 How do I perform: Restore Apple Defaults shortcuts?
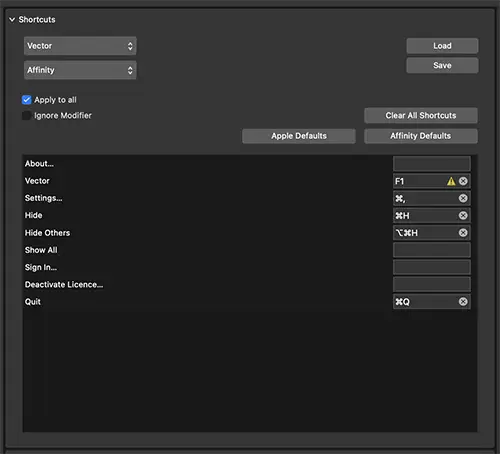point(299,136)
